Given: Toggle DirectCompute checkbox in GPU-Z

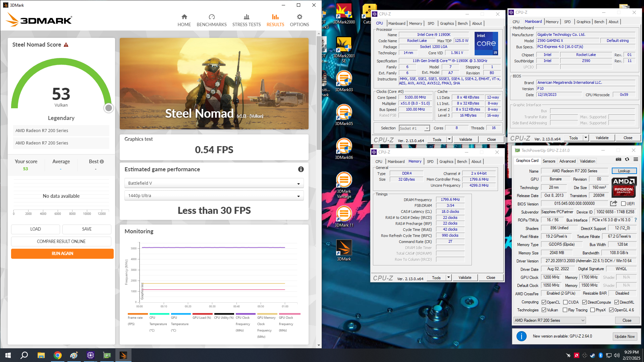Looking at the screenshot, I should tap(584, 302).
